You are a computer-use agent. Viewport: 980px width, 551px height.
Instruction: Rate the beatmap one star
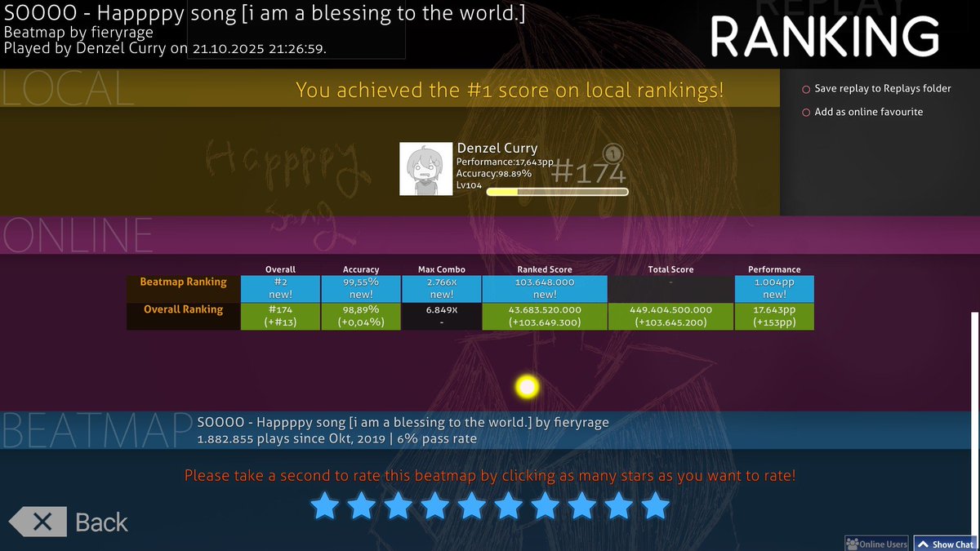point(325,506)
